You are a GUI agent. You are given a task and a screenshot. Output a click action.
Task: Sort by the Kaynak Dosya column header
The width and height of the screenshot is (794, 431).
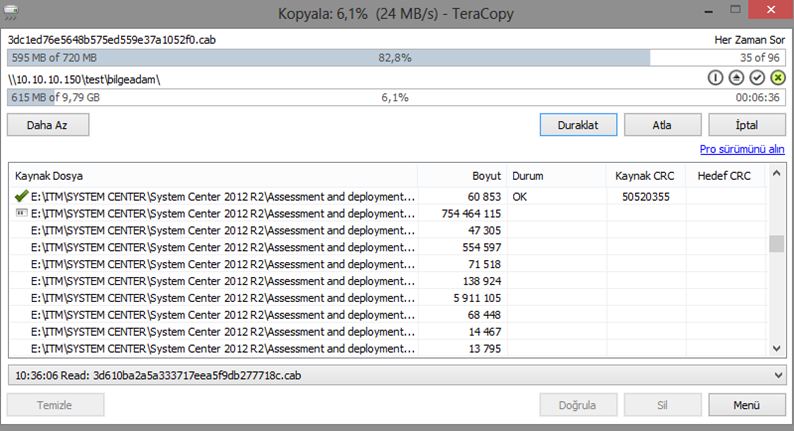[x=213, y=176]
